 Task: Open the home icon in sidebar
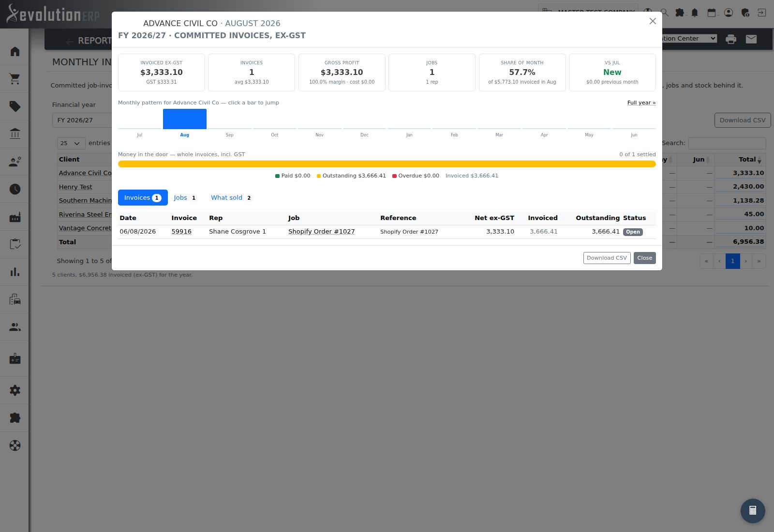coord(15,51)
